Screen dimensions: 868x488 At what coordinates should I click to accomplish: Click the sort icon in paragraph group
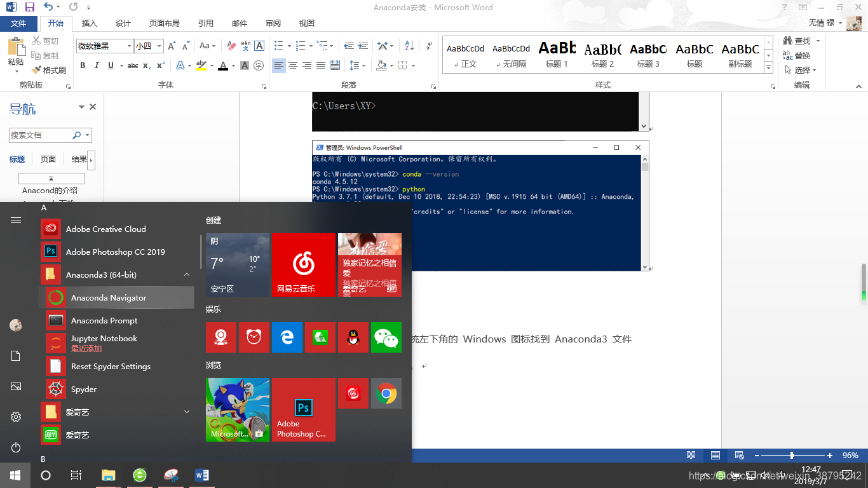click(409, 46)
